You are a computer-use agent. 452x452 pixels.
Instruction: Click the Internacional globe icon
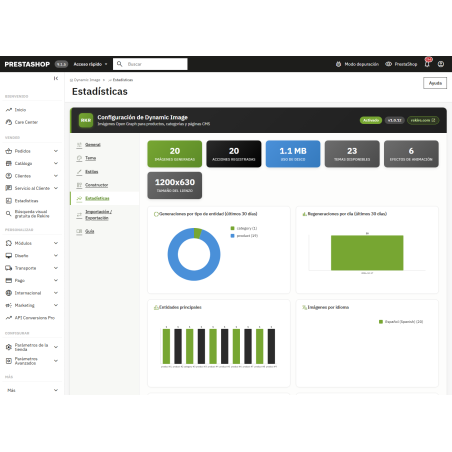click(9, 293)
